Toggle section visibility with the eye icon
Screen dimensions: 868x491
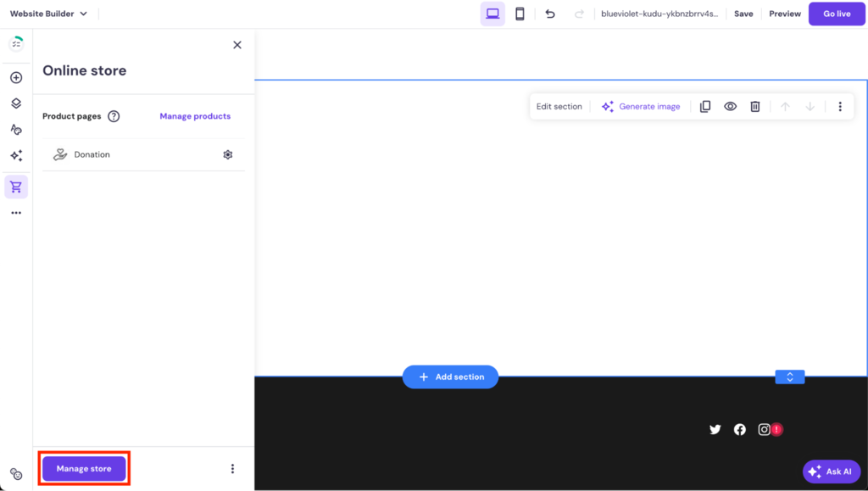point(730,106)
